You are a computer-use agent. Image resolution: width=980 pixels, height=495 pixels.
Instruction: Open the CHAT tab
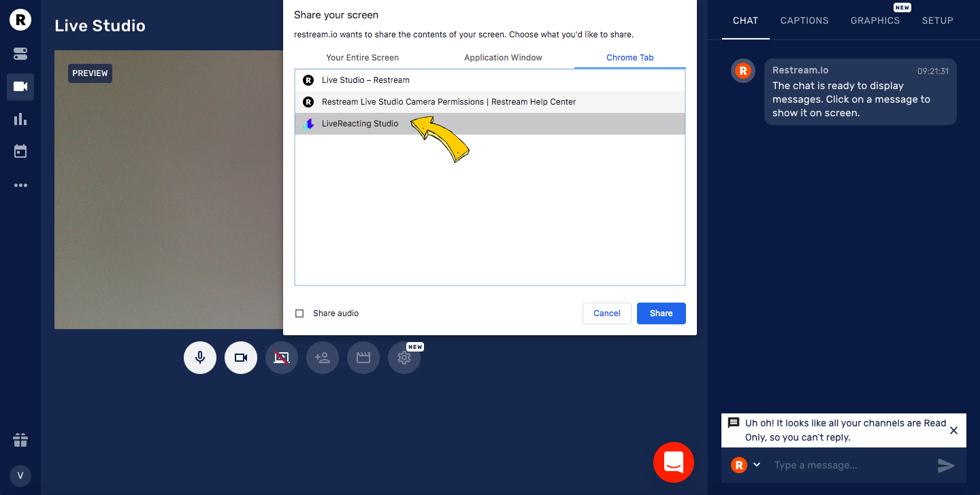745,20
